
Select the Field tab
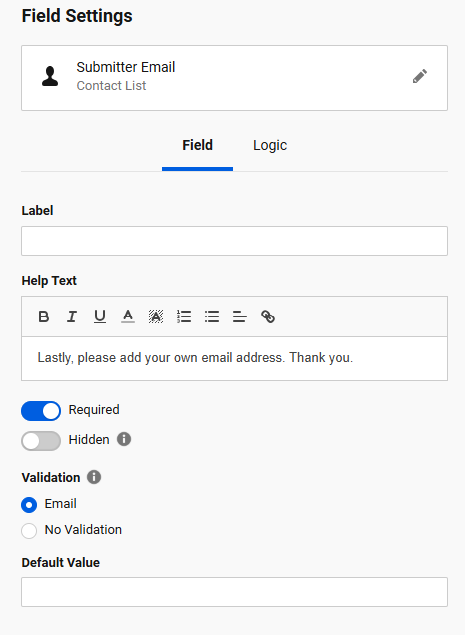tap(197, 145)
